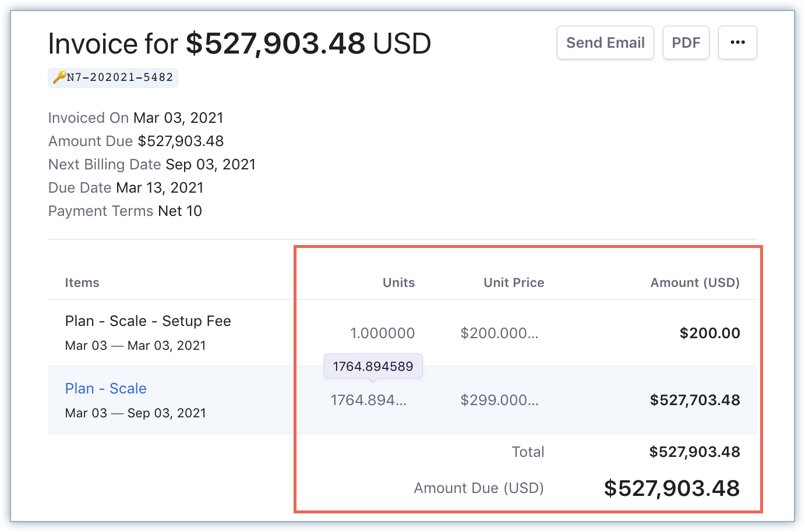Click the key icon beside invoice number
The height and width of the screenshot is (532, 805).
(59, 77)
